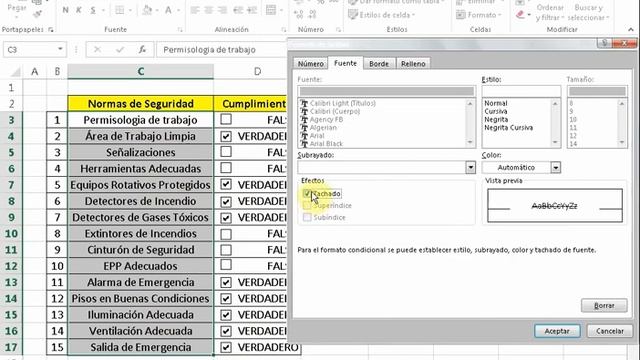The image size is (640, 360).
Task: Click the decrease indent icon
Action: [238, 10]
